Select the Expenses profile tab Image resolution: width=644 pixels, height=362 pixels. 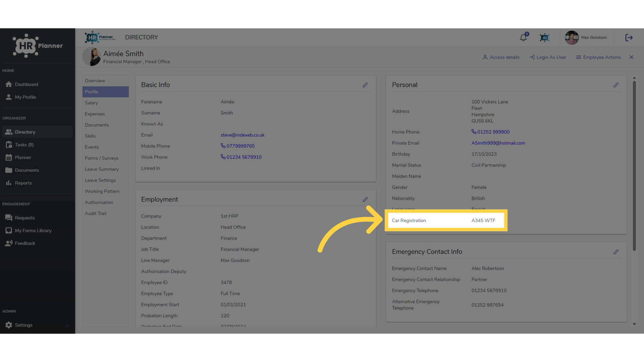(x=106, y=114)
